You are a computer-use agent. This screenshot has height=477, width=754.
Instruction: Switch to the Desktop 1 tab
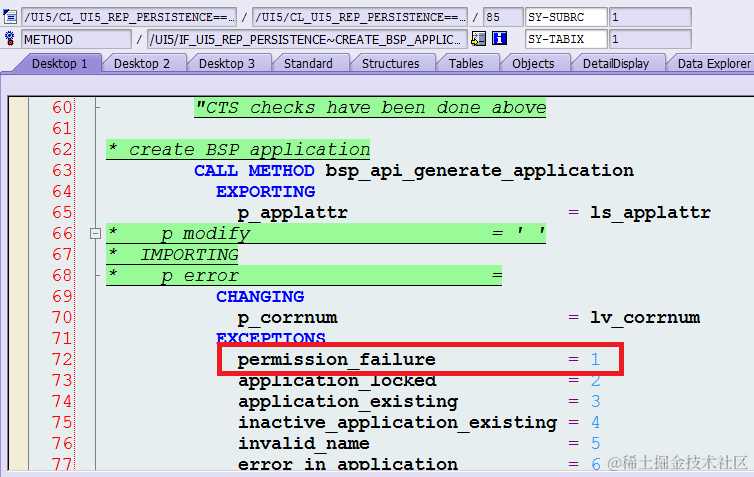point(59,63)
